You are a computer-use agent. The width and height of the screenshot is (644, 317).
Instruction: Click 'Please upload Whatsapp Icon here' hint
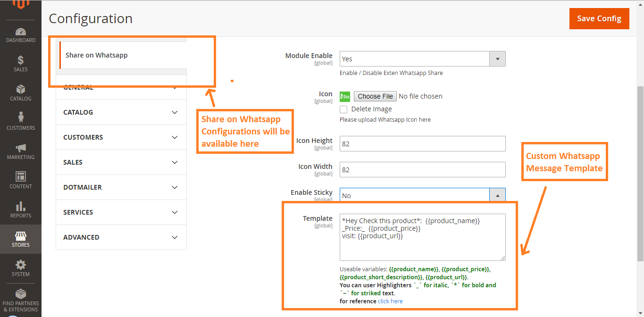[385, 120]
